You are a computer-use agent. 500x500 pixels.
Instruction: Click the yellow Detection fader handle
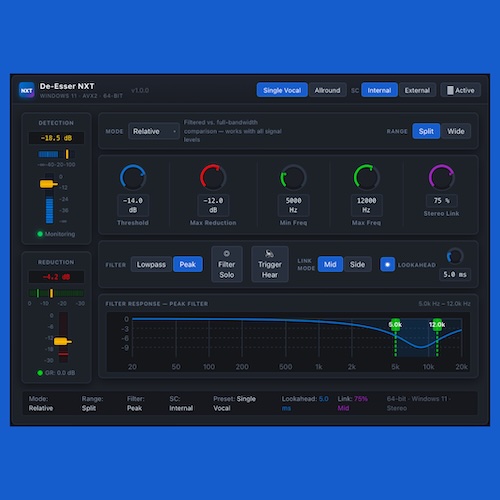[49, 184]
